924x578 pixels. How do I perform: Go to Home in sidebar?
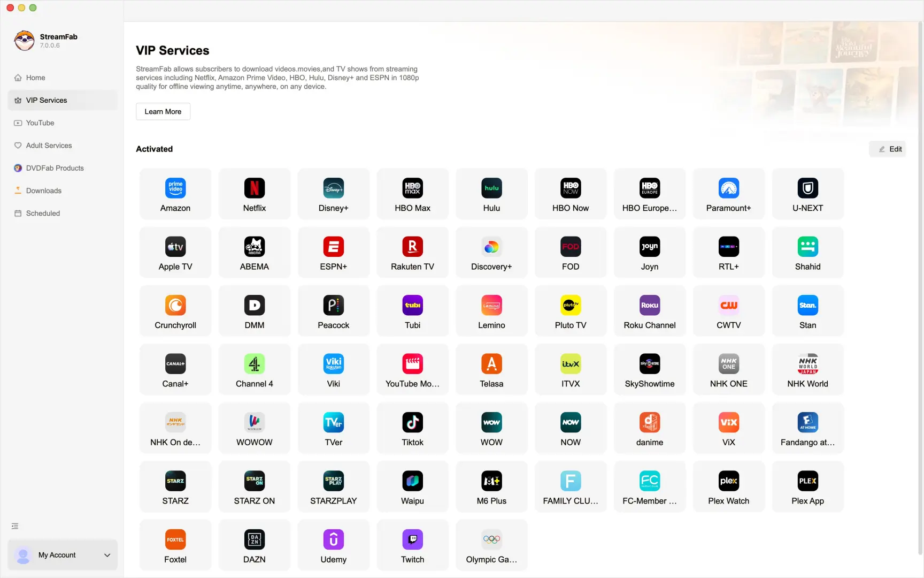click(63, 78)
